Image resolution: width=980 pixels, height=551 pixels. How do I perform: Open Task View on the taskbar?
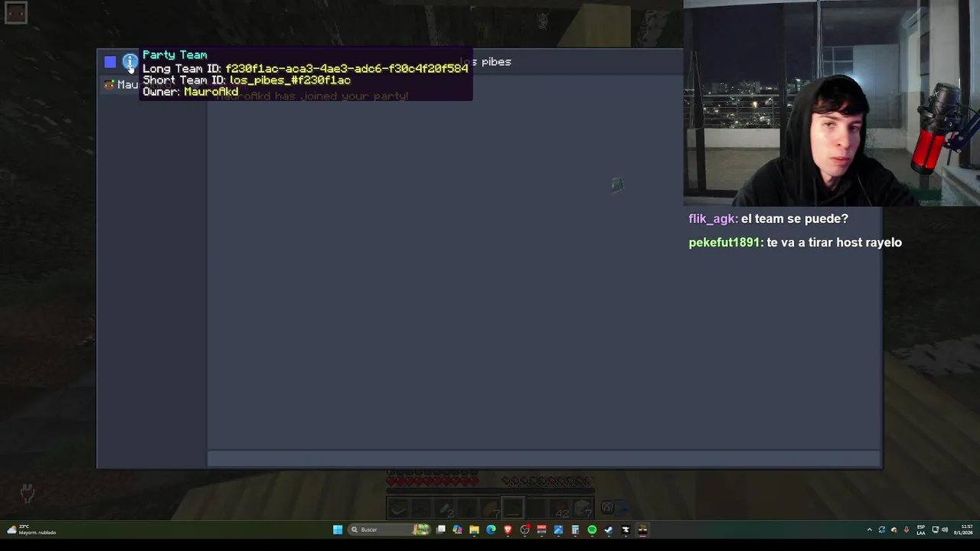441,530
